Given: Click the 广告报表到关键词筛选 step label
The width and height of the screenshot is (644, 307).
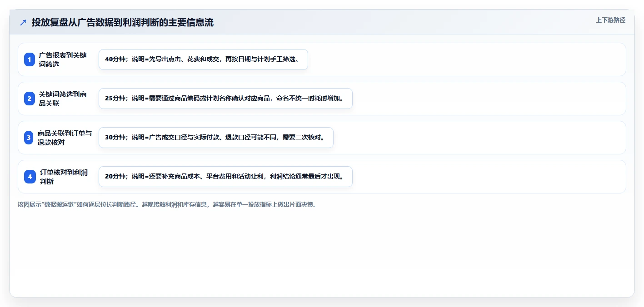Looking at the screenshot, I should coord(63,59).
